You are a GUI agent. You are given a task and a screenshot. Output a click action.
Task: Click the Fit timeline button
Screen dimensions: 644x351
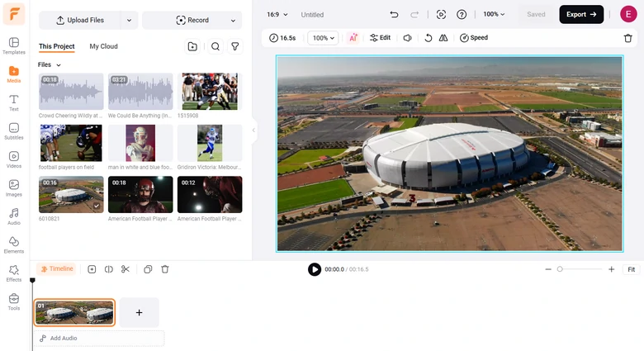(632, 269)
